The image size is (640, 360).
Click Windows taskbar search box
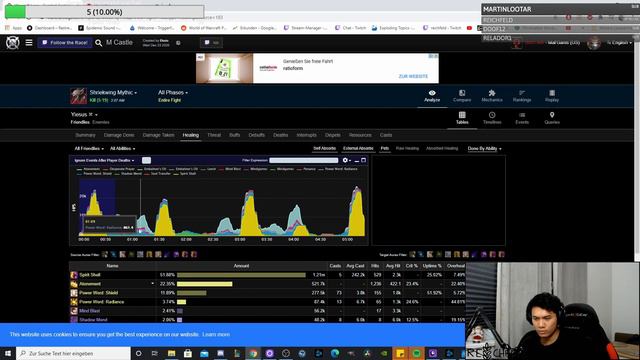[73, 353]
